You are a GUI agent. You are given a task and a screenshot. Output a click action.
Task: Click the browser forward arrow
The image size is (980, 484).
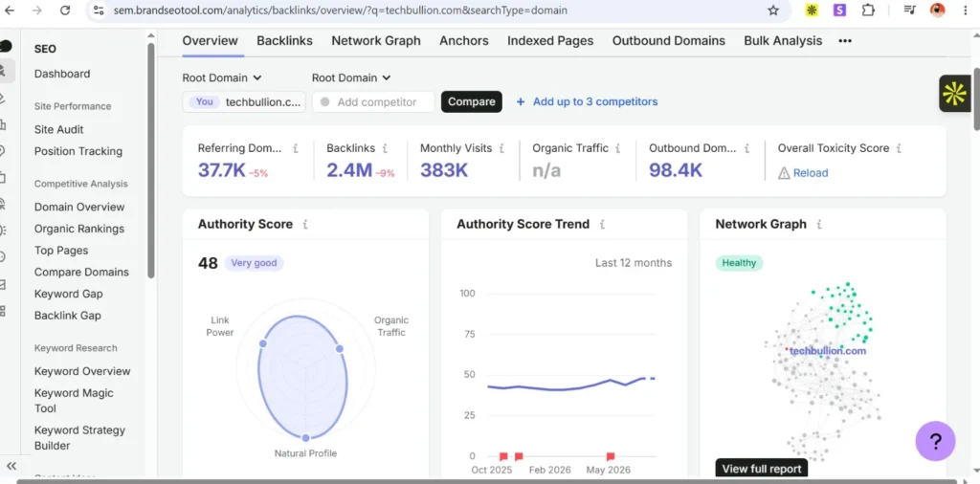pos(37,10)
